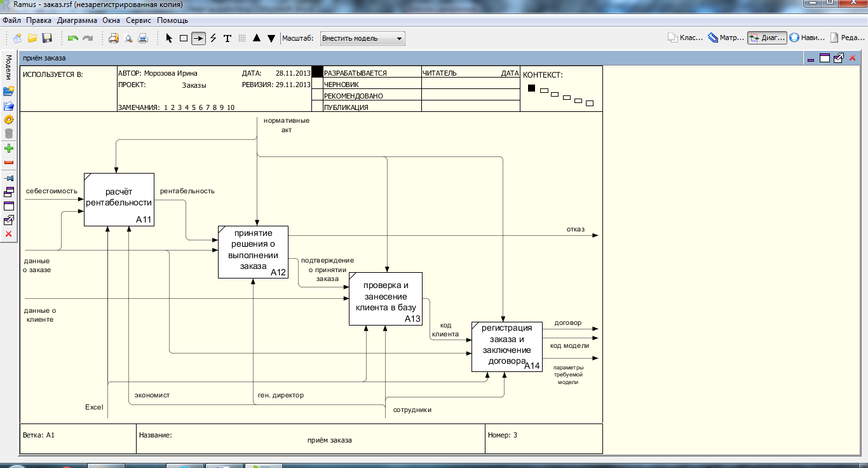Click open model folder icon in sidebar
The image size is (868, 468).
click(x=9, y=106)
